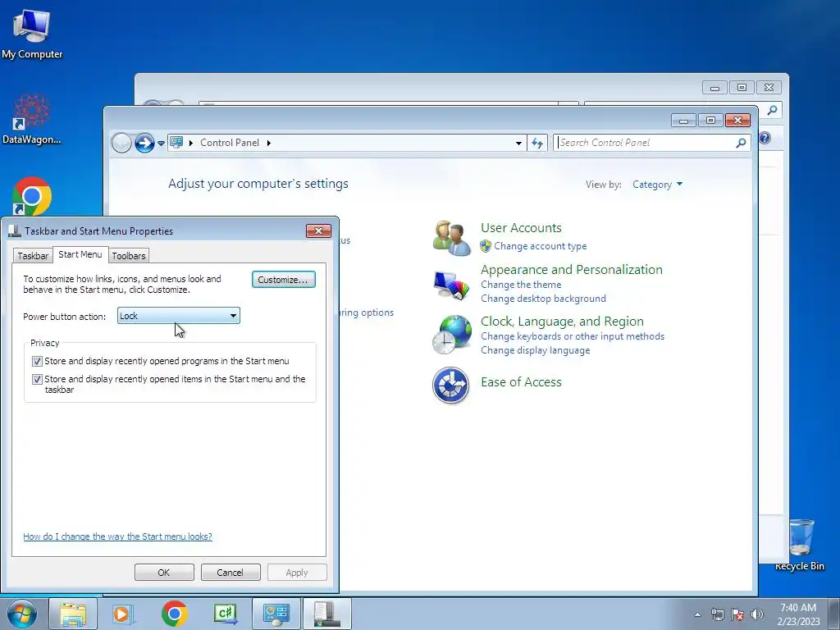Click Change keyboards or other input methods
This screenshot has height=630, width=840.
tap(572, 336)
